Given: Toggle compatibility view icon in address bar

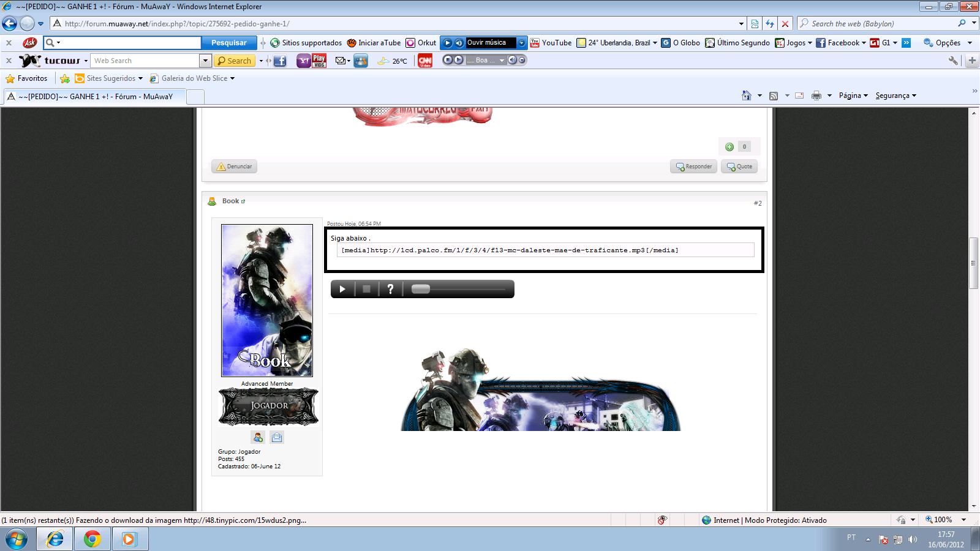Looking at the screenshot, I should (x=755, y=24).
